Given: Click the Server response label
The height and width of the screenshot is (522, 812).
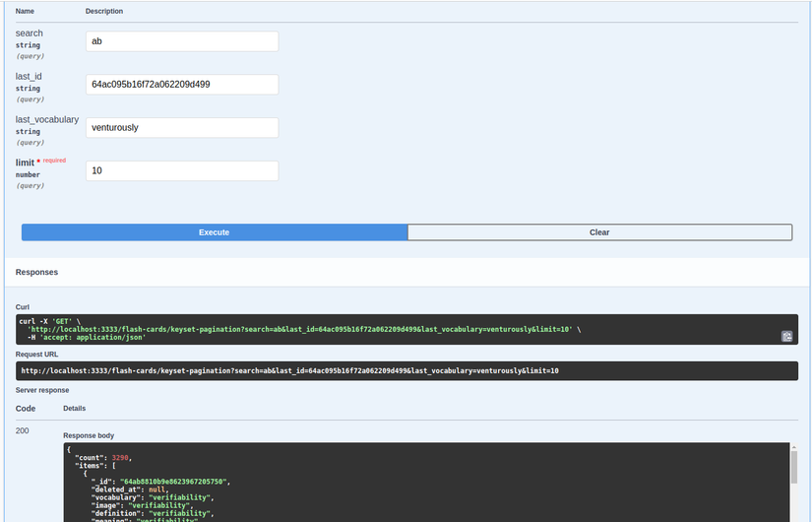Looking at the screenshot, I should [x=42, y=390].
